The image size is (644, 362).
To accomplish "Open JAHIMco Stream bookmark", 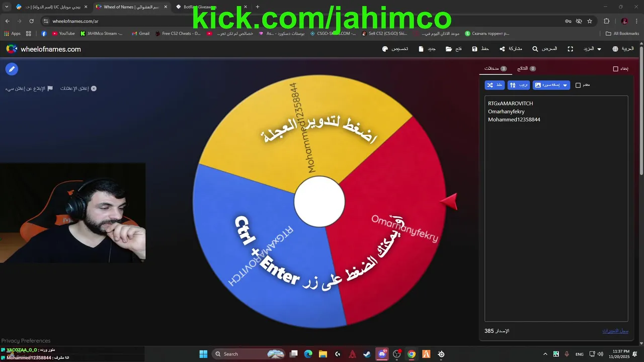I will 102,34.
